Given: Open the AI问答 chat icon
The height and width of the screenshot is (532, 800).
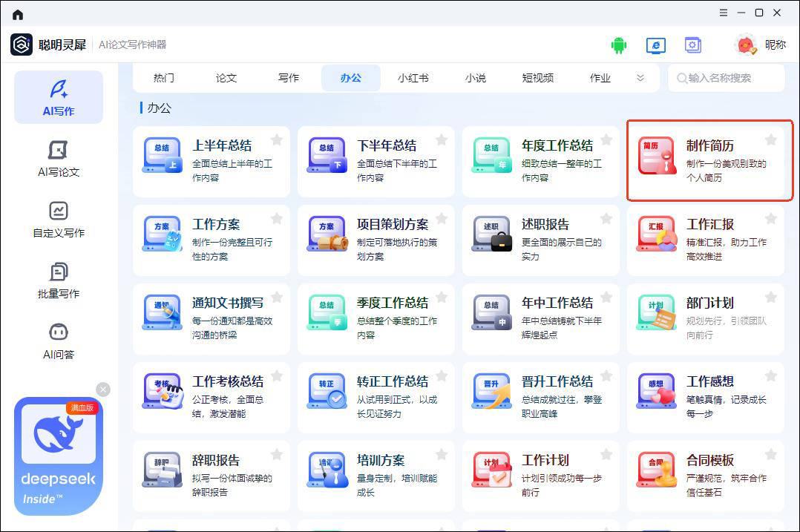Looking at the screenshot, I should pyautogui.click(x=59, y=341).
